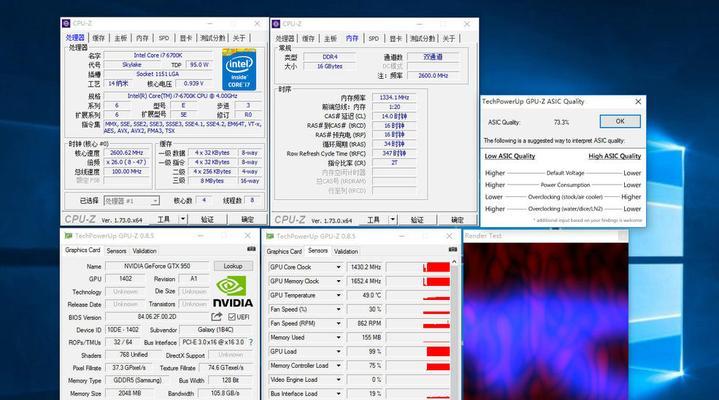Viewport: 719px width, 400px height.
Task: Switch to the Sensors tab in the GPU-Z Graphics Card window
Action: [x=116, y=251]
